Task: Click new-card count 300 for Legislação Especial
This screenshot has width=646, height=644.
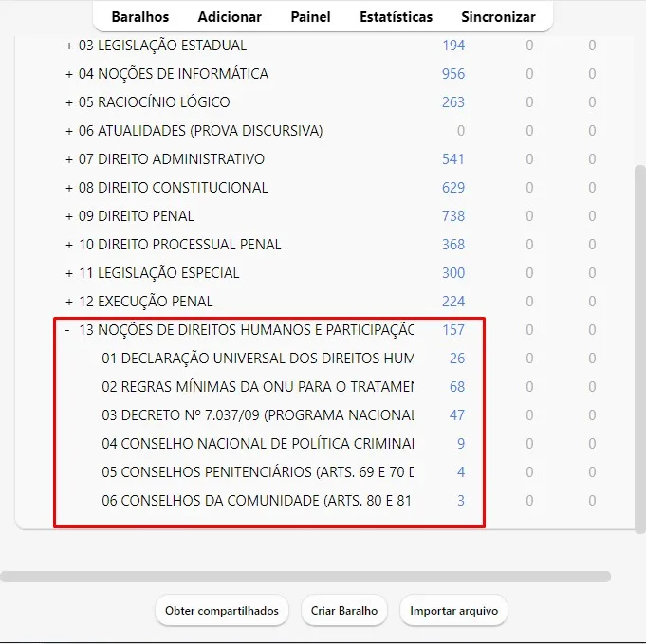Action: (453, 273)
